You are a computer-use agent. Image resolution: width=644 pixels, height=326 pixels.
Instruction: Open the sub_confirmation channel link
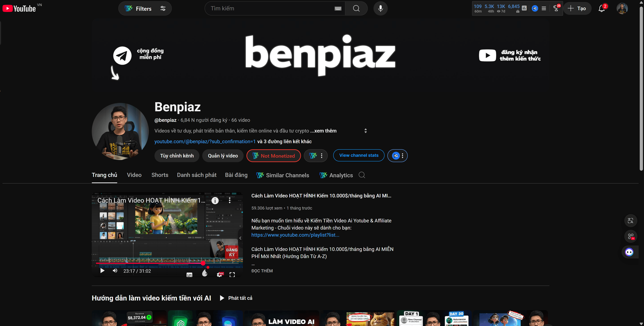[x=205, y=141]
